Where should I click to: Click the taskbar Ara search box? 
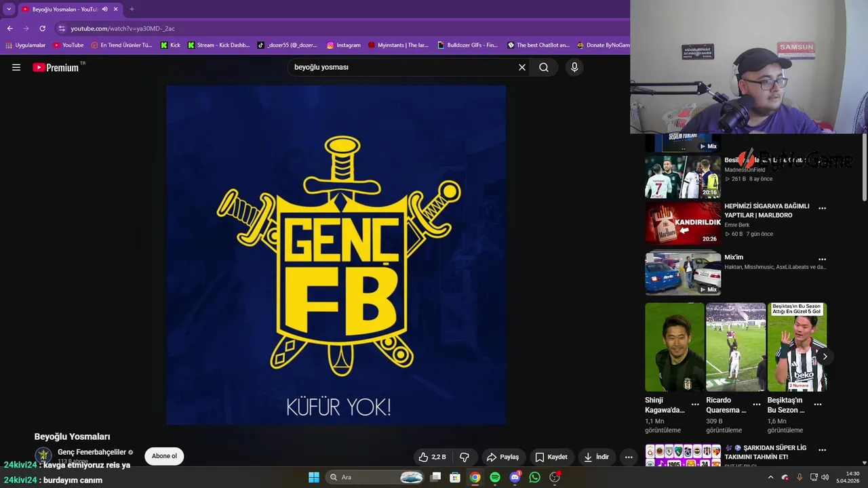[374, 477]
